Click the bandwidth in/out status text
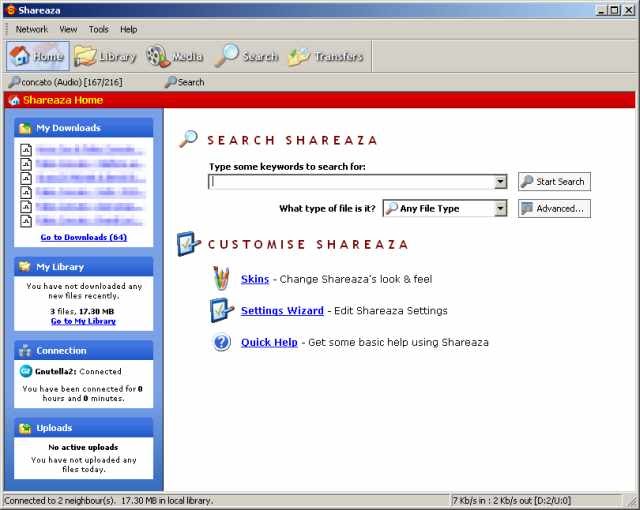 [511, 500]
